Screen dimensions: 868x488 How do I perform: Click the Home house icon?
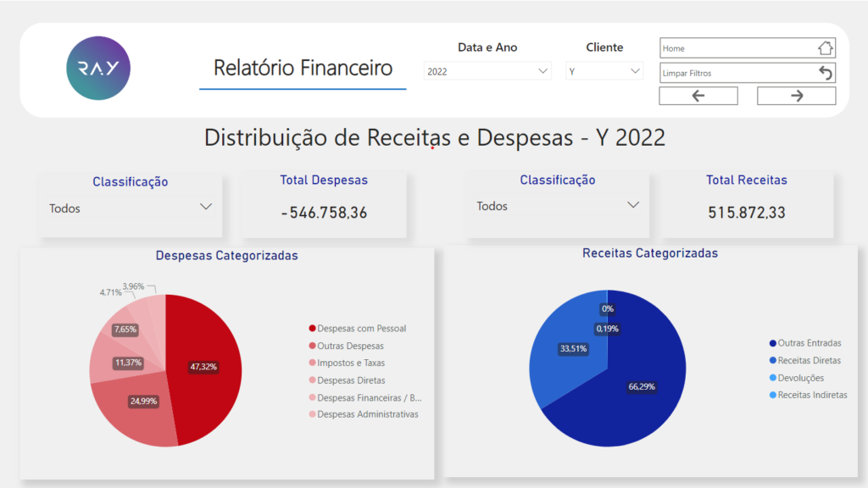click(x=825, y=48)
